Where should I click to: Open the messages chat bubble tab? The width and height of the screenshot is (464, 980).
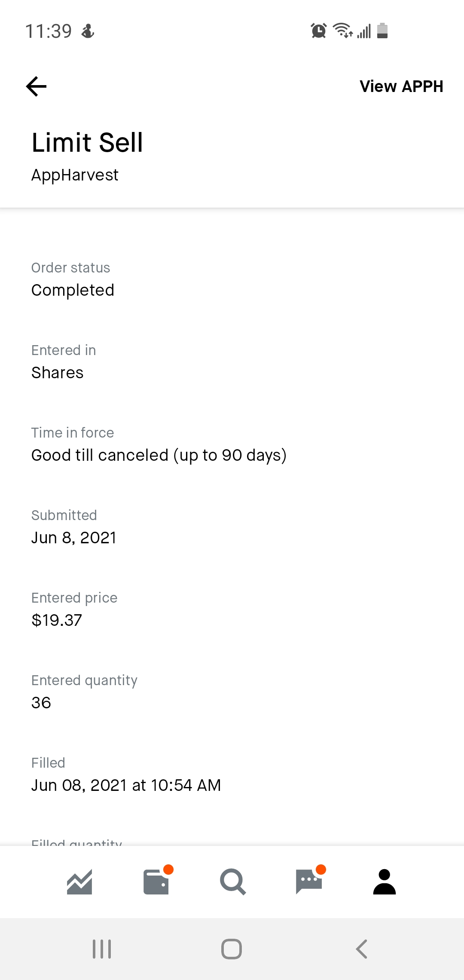pyautogui.click(x=309, y=882)
